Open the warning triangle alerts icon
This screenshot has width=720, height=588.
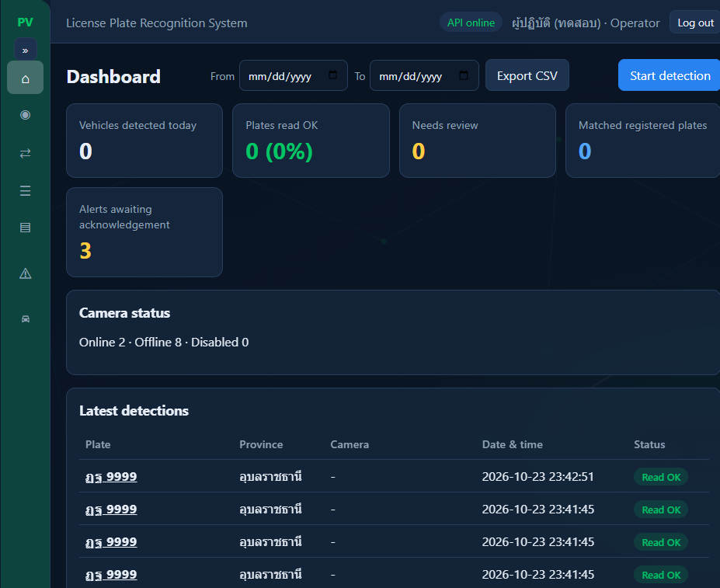click(x=26, y=273)
